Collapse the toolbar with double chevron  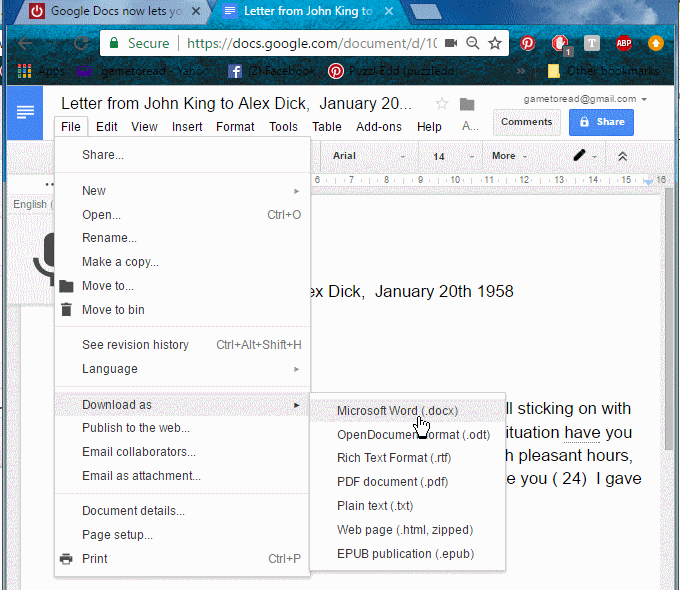click(622, 156)
